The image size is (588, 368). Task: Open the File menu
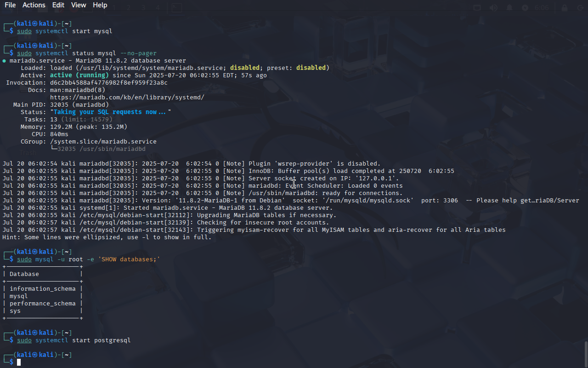(x=10, y=5)
